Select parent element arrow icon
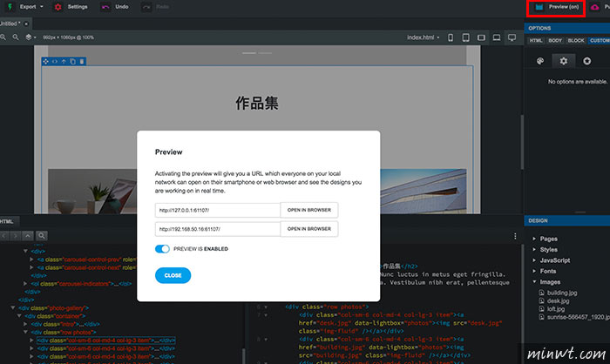The height and width of the screenshot is (364, 610). [64, 62]
